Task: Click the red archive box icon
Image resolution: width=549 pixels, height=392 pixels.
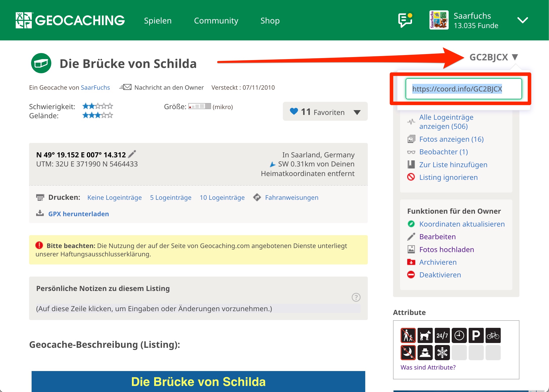Action: 411,262
